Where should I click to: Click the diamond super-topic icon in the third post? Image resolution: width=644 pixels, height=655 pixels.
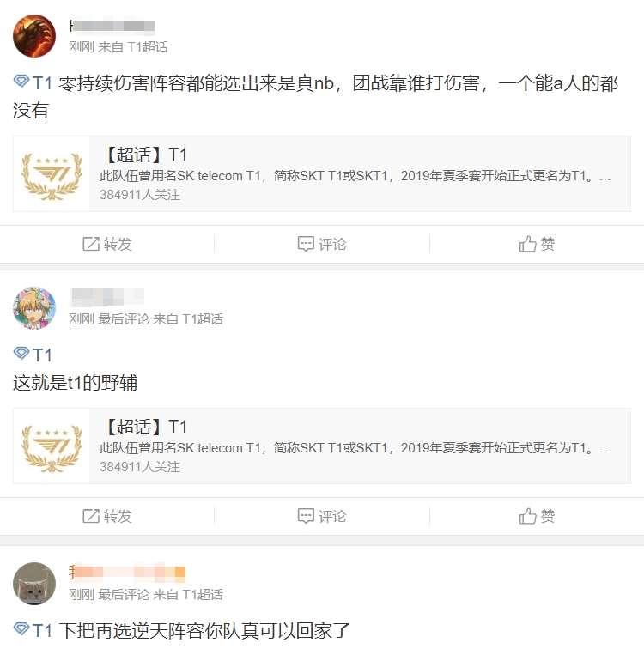click(x=21, y=628)
